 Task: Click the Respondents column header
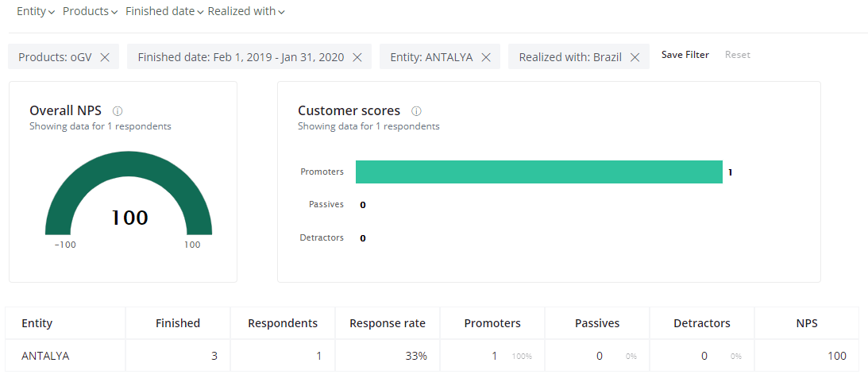point(283,323)
